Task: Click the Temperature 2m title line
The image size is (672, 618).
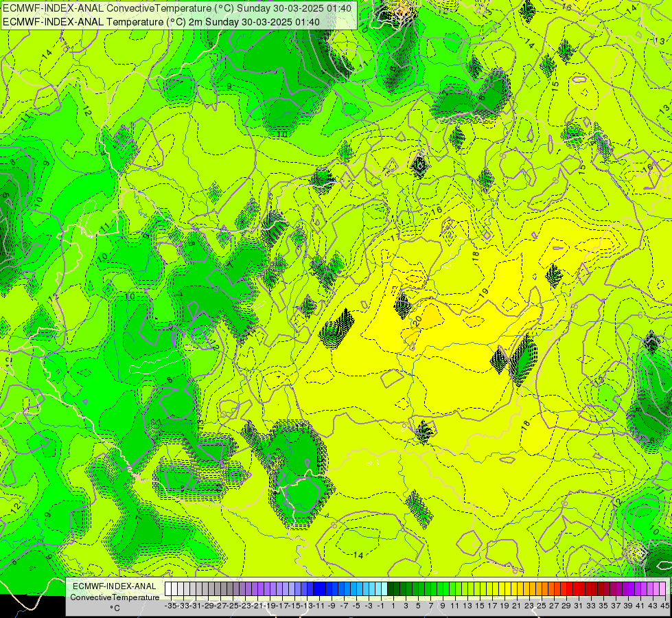Action: 161,22
